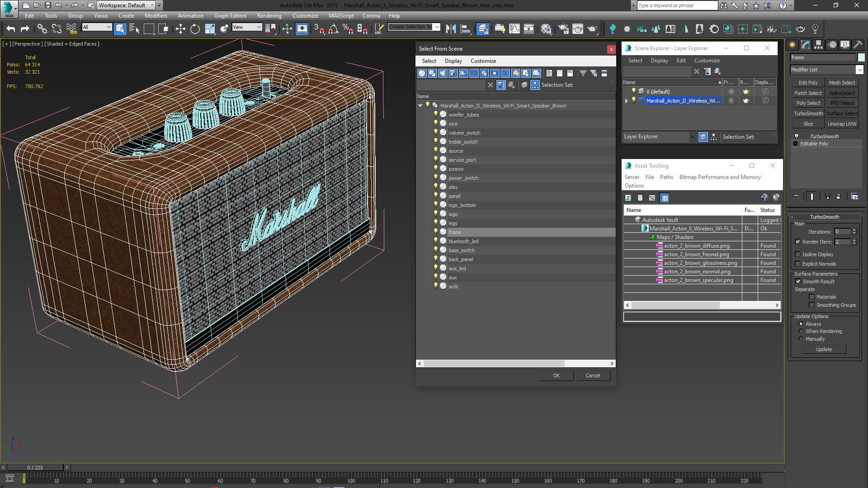Open the Layer Explorer mode dropdown
This screenshot has height=488, width=868.
(692, 137)
